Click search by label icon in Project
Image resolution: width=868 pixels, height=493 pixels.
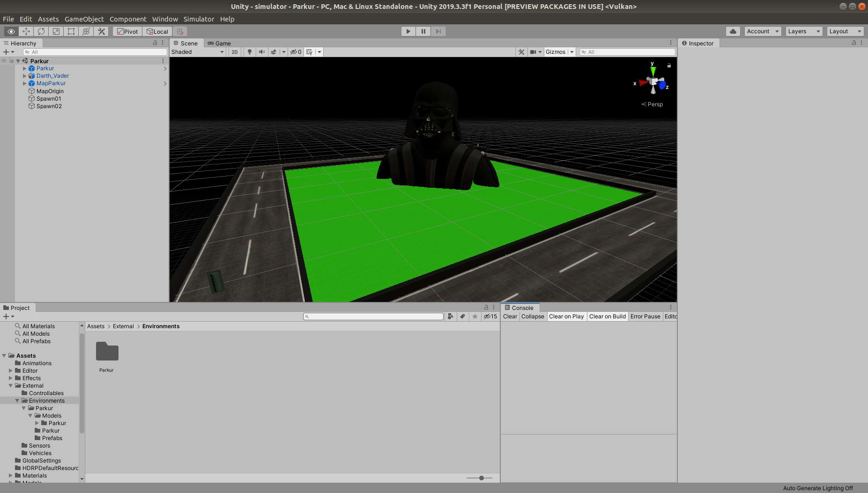[462, 316]
